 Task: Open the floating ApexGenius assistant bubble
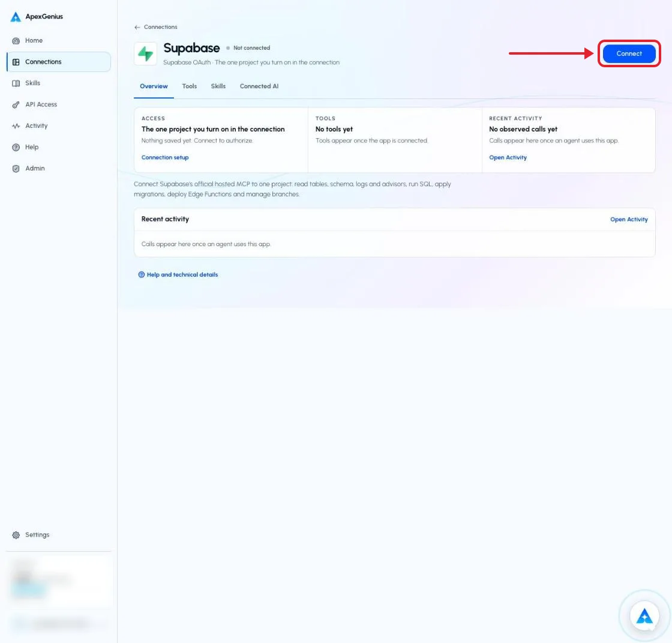tap(644, 616)
